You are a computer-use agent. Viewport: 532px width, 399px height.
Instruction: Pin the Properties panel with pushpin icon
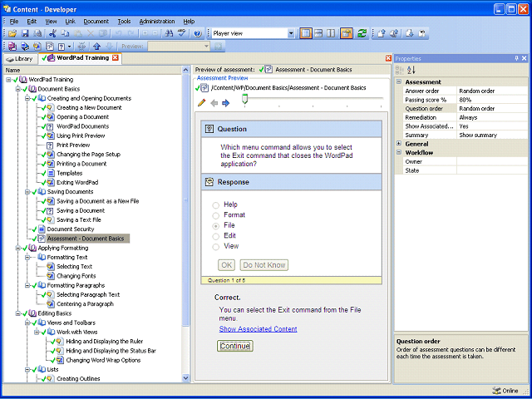coord(516,58)
